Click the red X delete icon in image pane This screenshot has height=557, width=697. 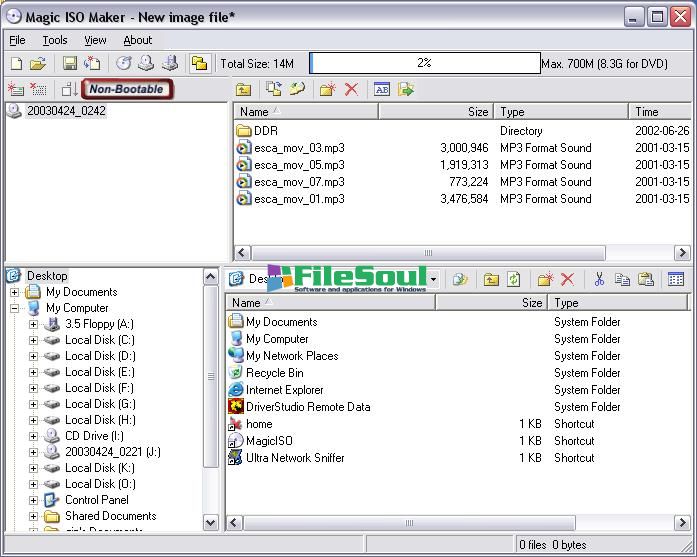351,90
